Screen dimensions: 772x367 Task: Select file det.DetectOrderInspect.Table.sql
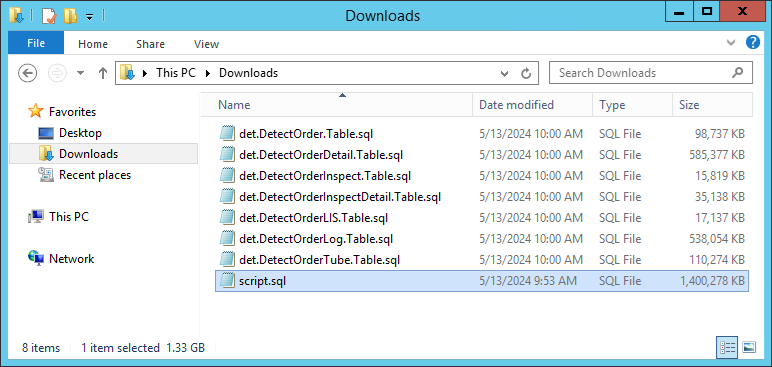tap(325, 176)
